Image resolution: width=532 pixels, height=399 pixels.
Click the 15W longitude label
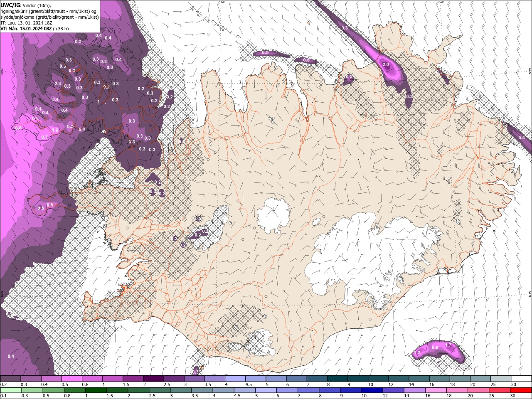click(x=440, y=2)
